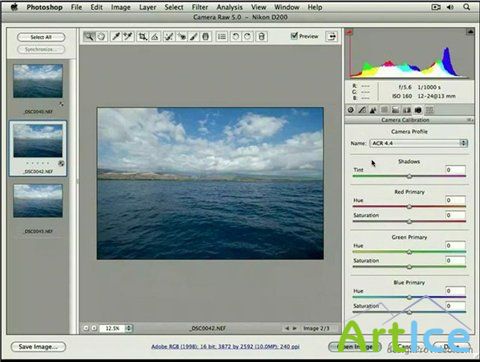Open the Edit menu

point(96,7)
